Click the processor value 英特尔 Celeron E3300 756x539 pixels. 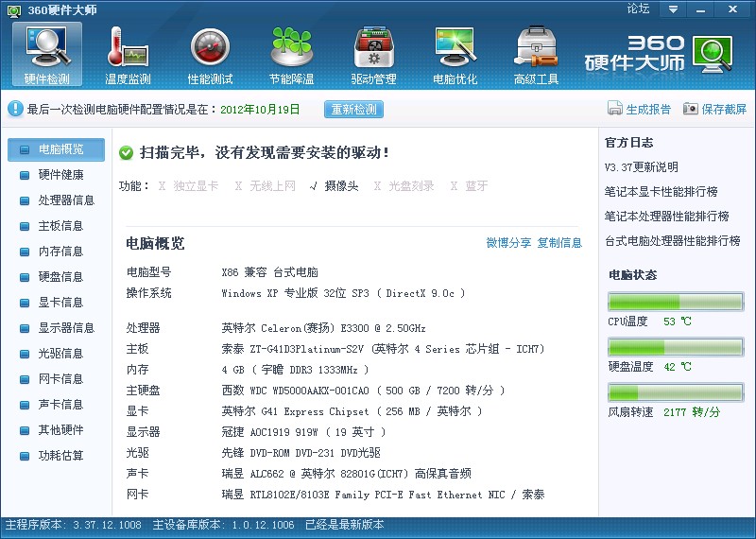click(x=323, y=328)
